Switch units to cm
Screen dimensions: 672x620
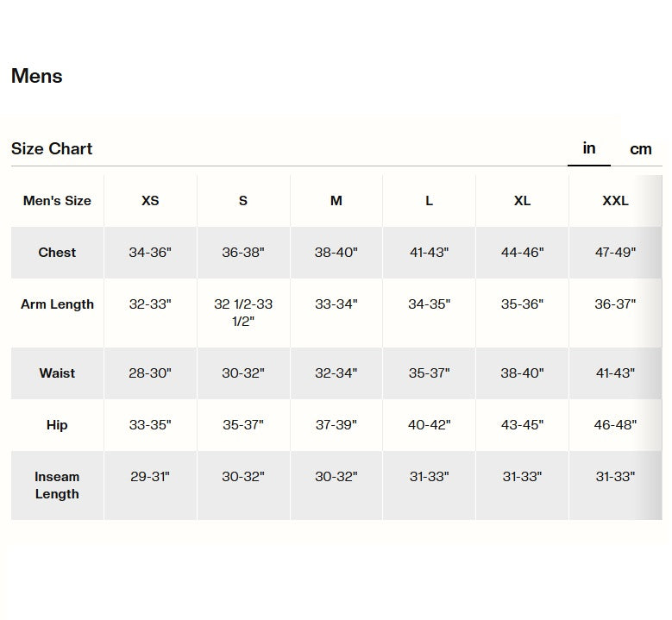(x=640, y=149)
